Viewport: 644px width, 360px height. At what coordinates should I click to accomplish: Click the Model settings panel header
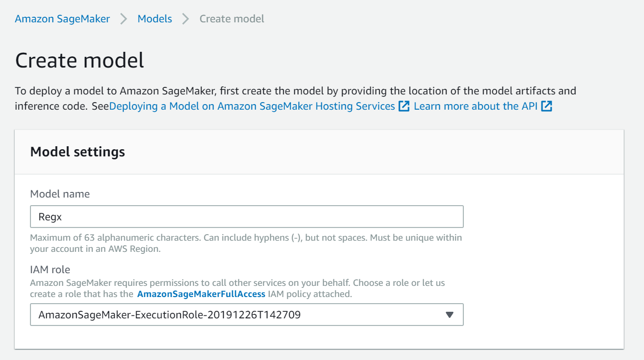(x=319, y=152)
